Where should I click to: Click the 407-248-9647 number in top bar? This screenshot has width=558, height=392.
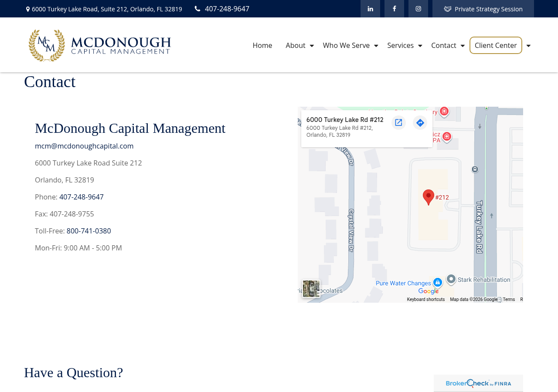[227, 9]
